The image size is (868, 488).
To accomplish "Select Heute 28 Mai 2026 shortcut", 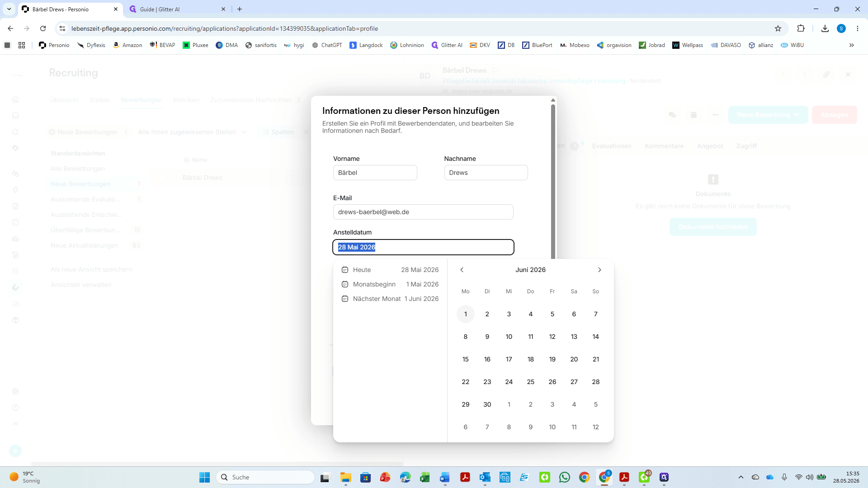I will (390, 270).
